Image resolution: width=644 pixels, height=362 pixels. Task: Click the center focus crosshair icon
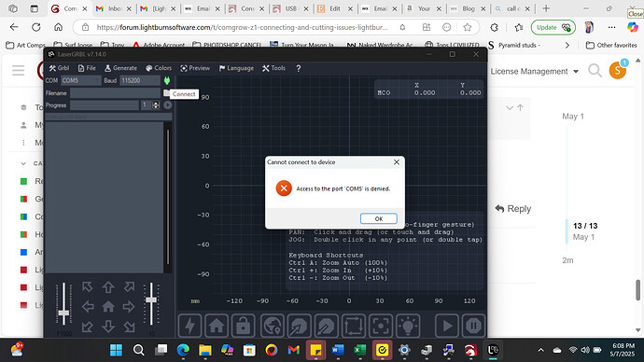click(381, 326)
